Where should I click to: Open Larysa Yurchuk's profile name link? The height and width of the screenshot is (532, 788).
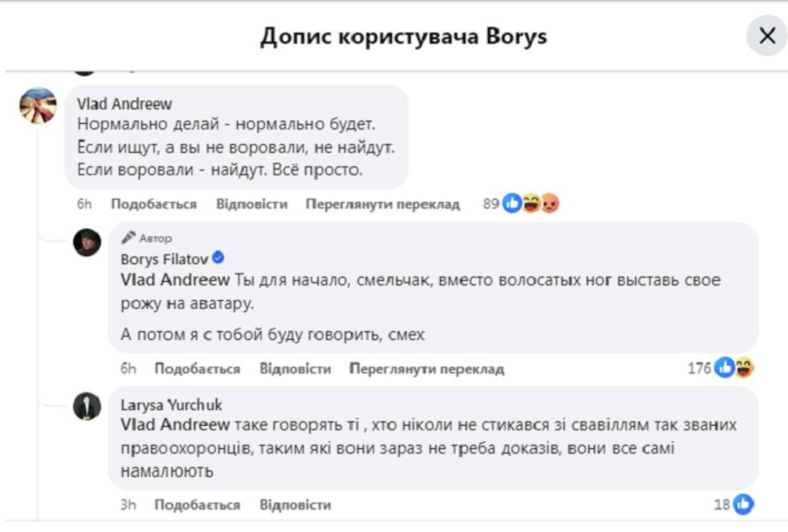(171, 405)
